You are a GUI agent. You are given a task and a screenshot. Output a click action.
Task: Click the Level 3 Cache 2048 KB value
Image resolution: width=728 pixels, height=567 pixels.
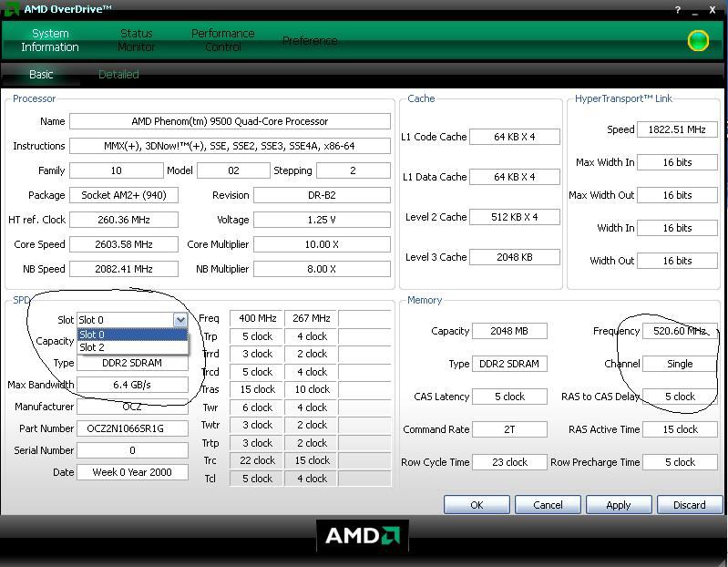(515, 257)
